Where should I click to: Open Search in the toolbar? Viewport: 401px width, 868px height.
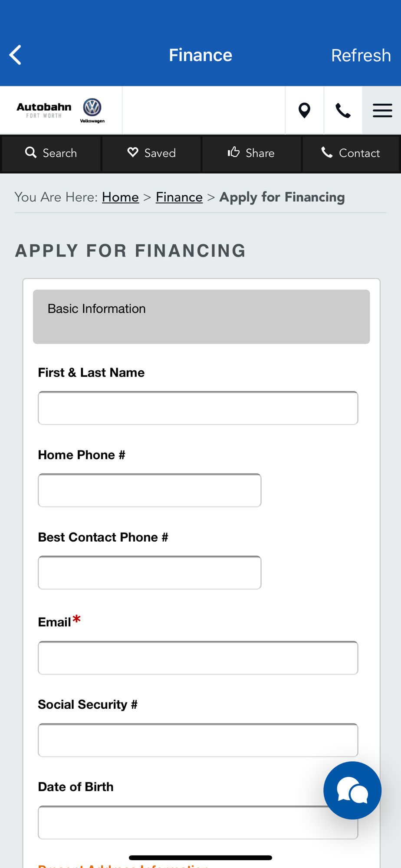click(x=51, y=153)
